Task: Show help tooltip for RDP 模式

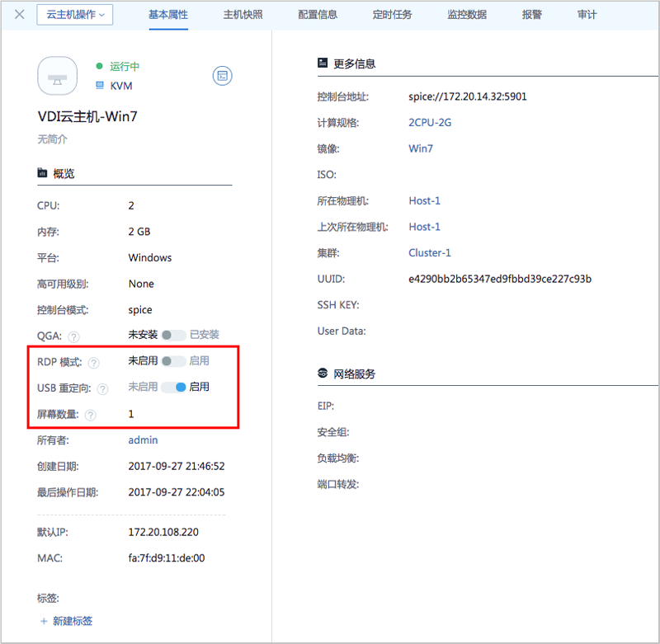Action: (94, 363)
